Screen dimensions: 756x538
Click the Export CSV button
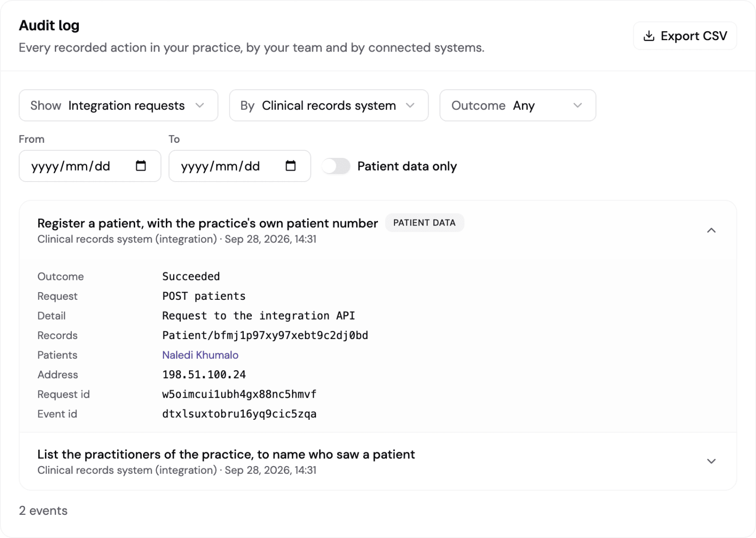pyautogui.click(x=685, y=36)
